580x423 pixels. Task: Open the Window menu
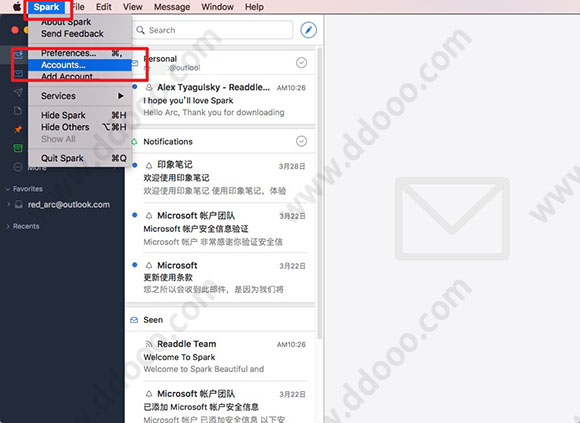click(217, 7)
